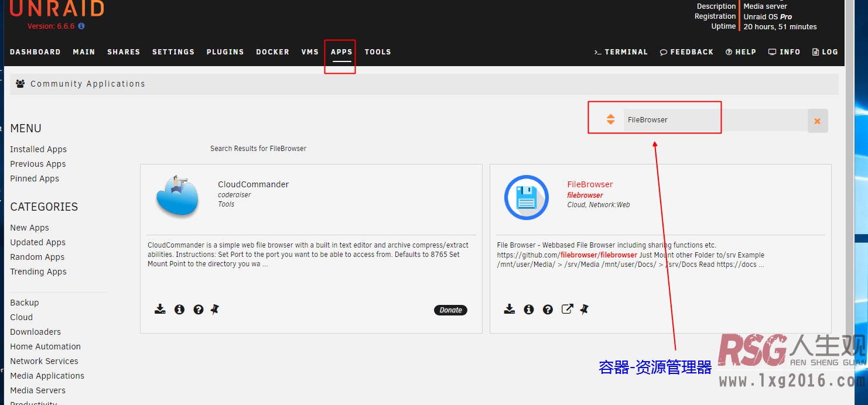The image size is (868, 405).
Task: Click FileBrowser support question mark icon
Action: click(548, 310)
